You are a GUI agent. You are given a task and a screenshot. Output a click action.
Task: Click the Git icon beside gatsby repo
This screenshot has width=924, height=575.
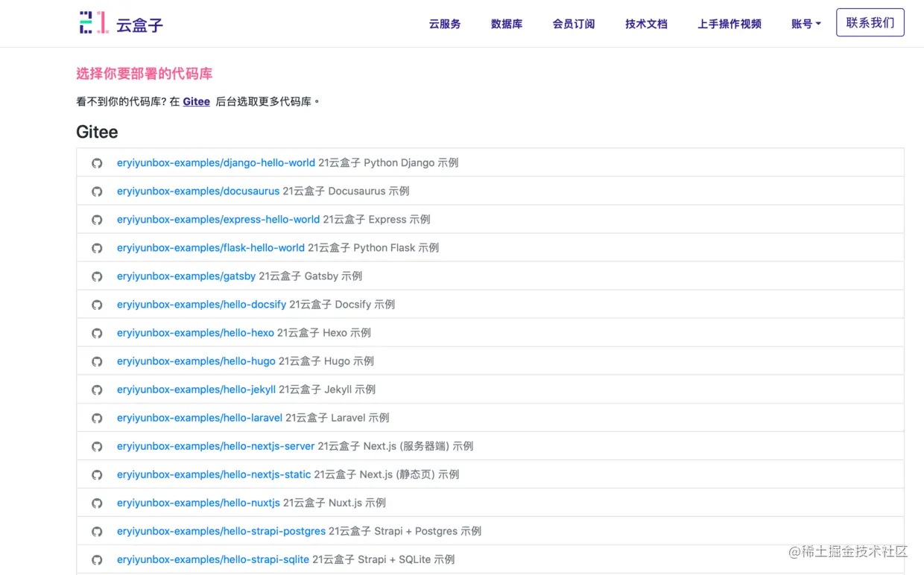tap(97, 276)
